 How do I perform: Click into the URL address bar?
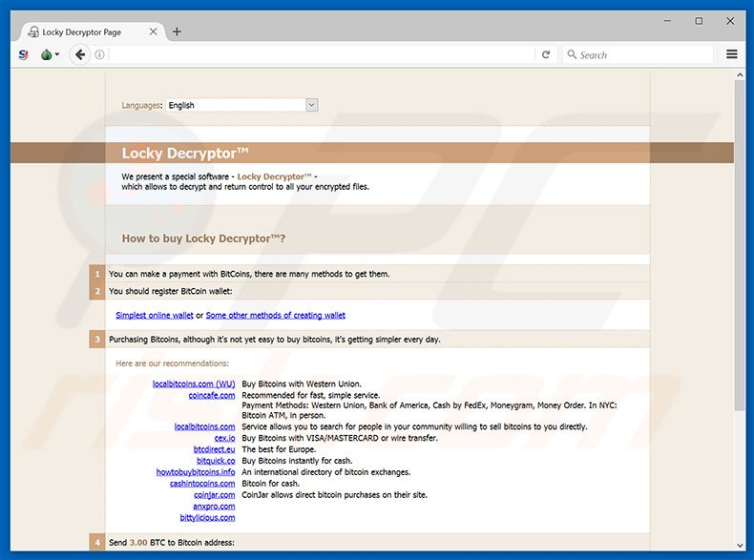(x=322, y=54)
